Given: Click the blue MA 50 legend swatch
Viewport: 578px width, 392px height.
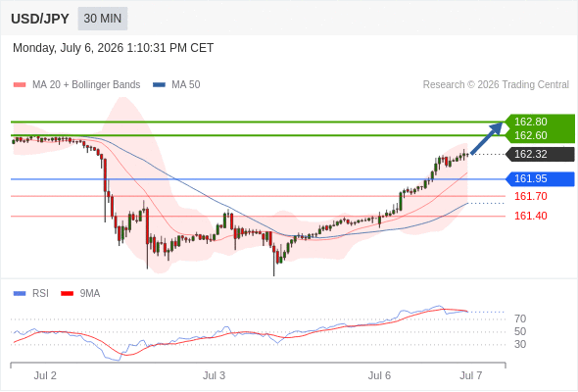Looking at the screenshot, I should [x=159, y=85].
